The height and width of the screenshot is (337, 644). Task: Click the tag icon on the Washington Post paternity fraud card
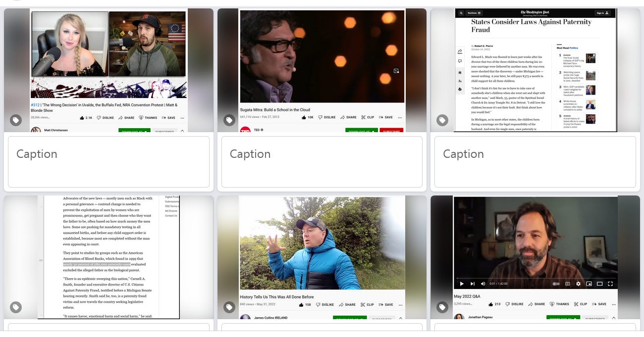442,120
